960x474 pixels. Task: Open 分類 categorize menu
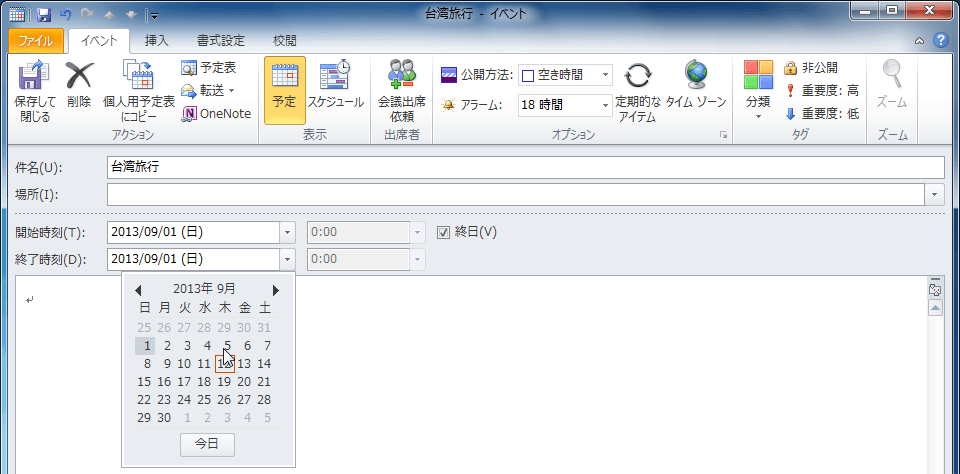pos(758,91)
